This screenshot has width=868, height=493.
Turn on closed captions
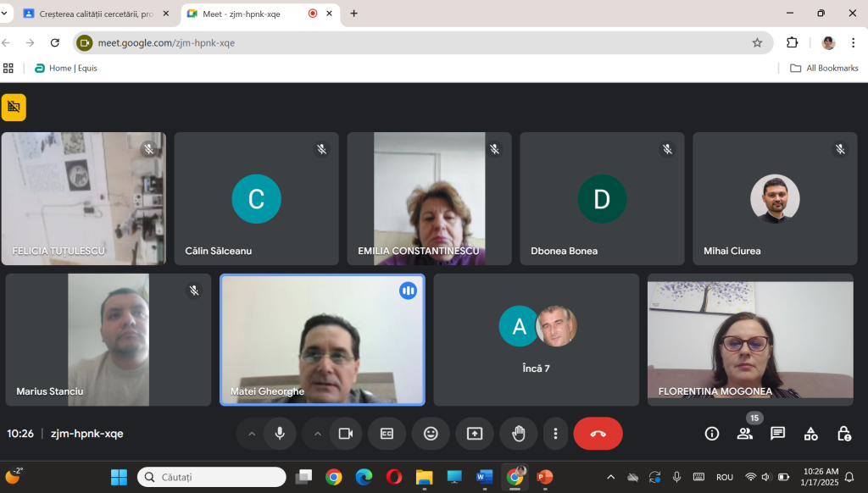(x=387, y=434)
